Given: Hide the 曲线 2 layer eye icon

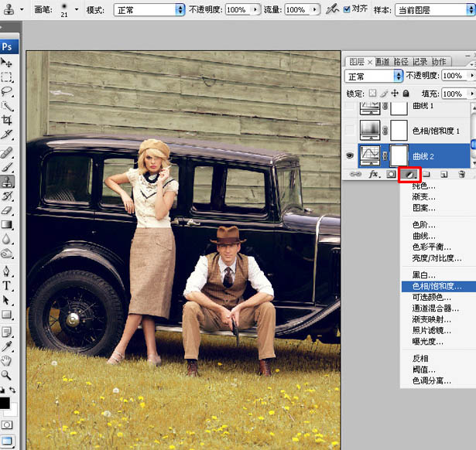Looking at the screenshot, I should click(351, 156).
